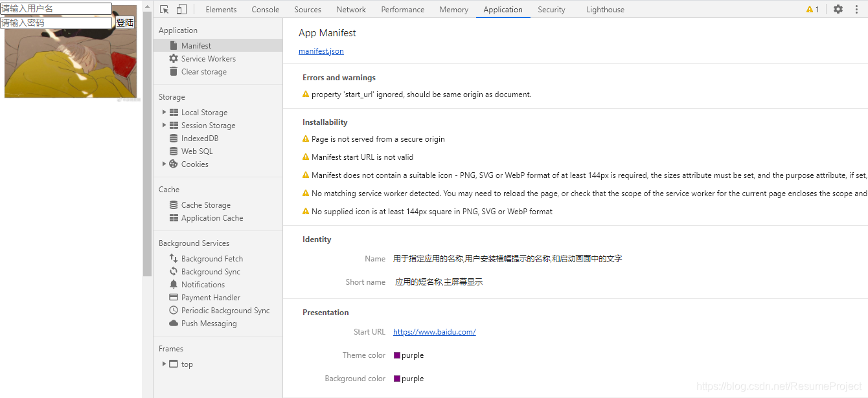This screenshot has height=398, width=868.
Task: Click the Short name value text
Action: tap(439, 282)
